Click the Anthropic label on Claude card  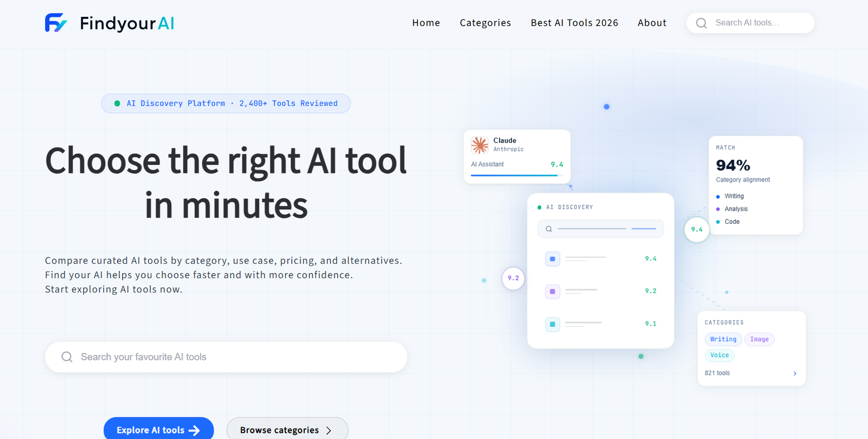[508, 149]
